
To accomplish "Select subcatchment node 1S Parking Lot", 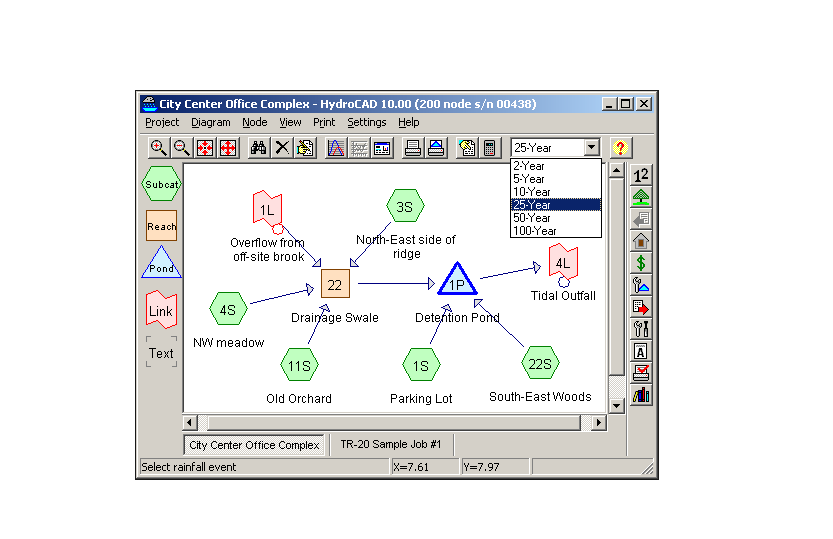I will tap(421, 365).
